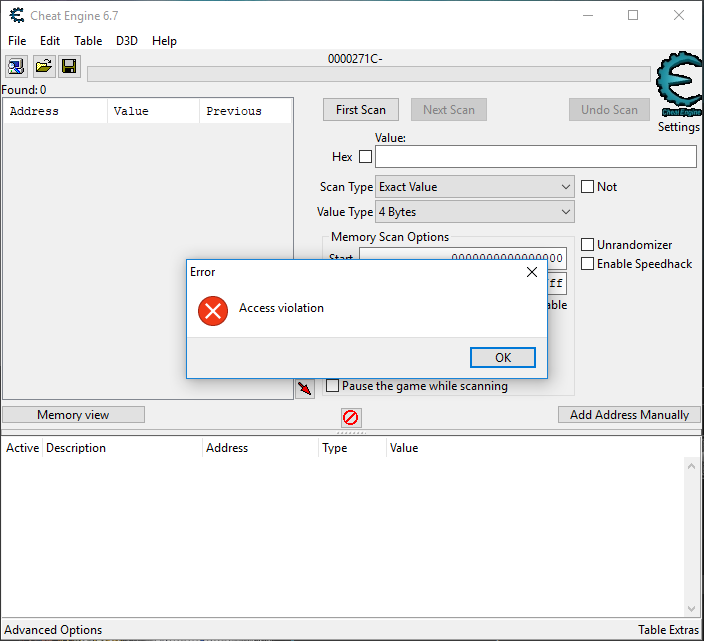The image size is (704, 641).
Task: Open Table Extras
Action: 668,630
